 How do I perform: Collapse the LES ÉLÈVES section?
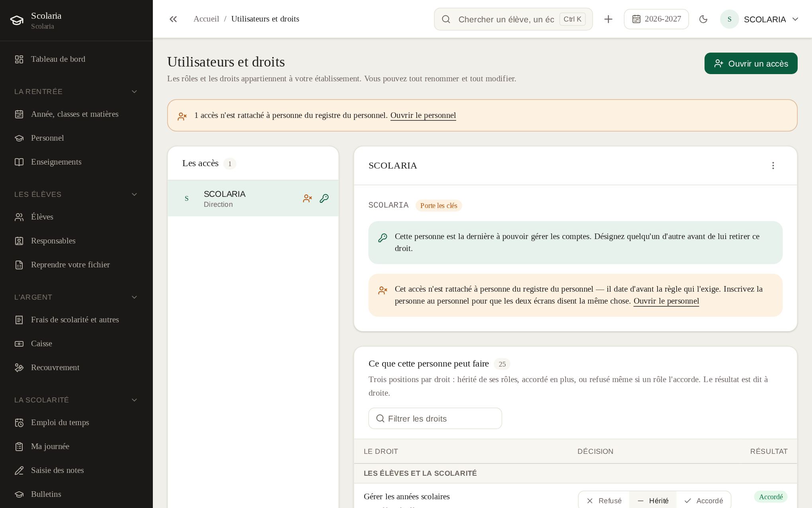click(x=76, y=194)
